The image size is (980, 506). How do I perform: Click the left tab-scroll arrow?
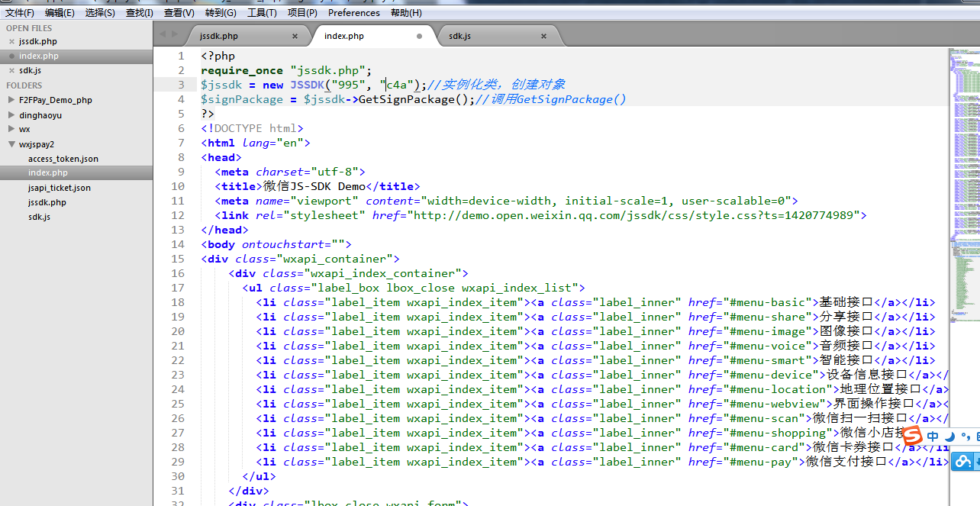click(x=163, y=34)
